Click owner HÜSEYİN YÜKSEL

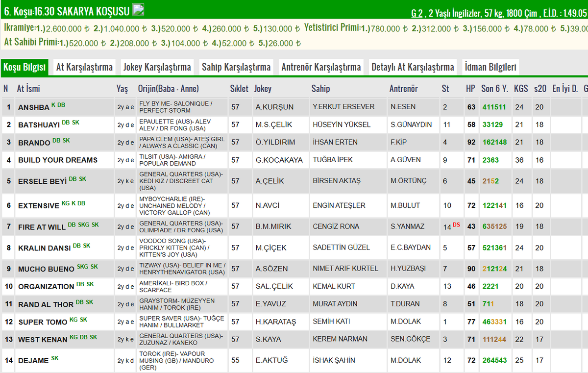point(342,124)
